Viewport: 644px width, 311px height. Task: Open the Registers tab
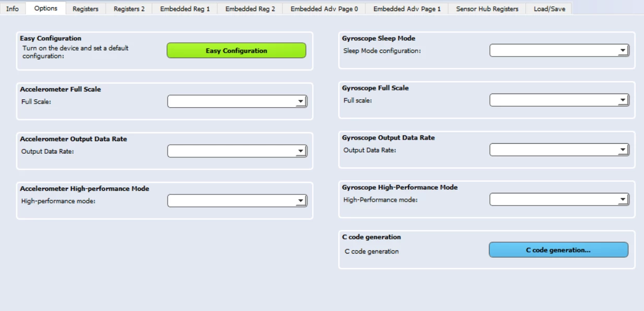click(86, 9)
